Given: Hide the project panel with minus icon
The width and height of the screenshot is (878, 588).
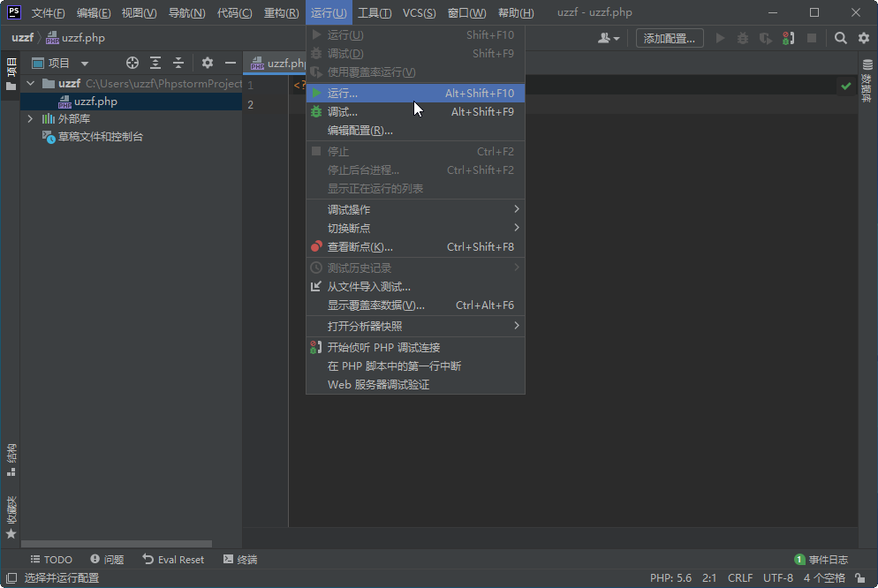Looking at the screenshot, I should click(x=231, y=63).
